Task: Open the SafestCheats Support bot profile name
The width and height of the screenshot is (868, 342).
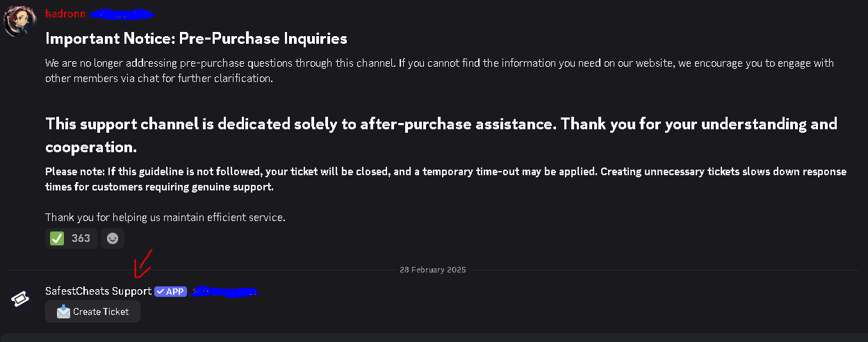Action: (x=98, y=291)
